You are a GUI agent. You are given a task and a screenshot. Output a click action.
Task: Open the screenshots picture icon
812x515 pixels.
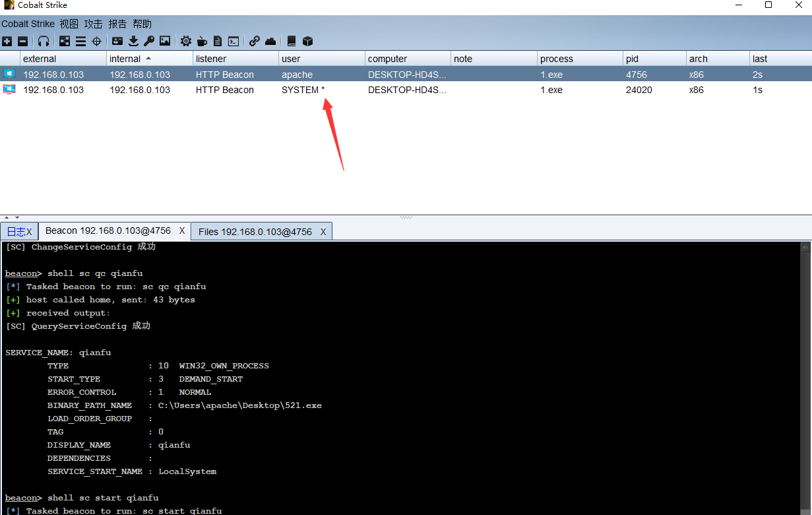(x=165, y=41)
